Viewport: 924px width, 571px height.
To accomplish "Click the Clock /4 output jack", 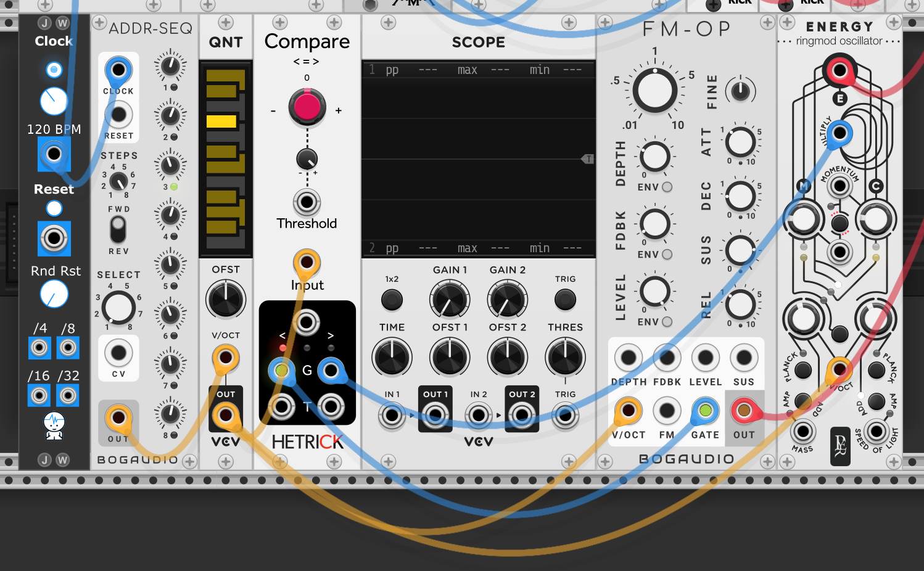I will pyautogui.click(x=39, y=348).
